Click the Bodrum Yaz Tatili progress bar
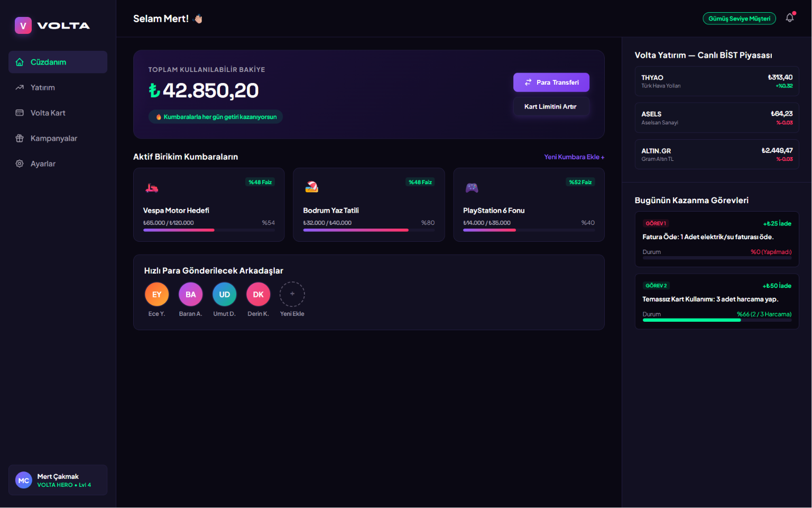The image size is (812, 508). [369, 230]
